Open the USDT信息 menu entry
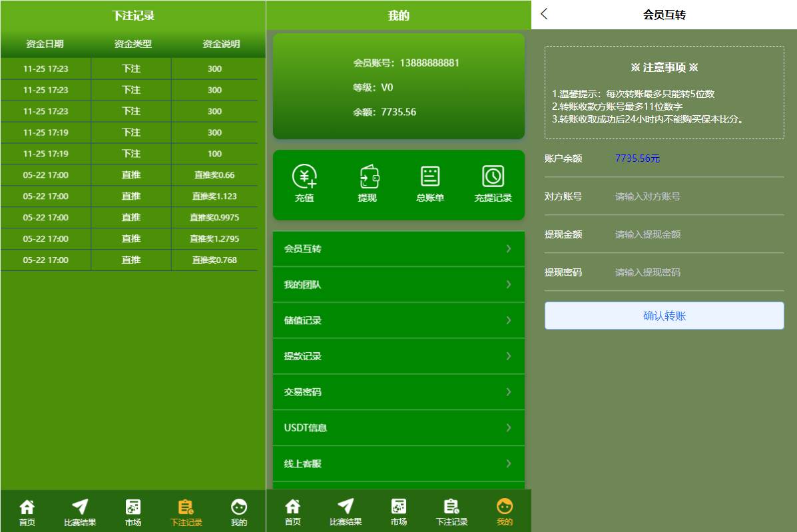Viewport: 797px width, 532px height. pyautogui.click(x=398, y=428)
